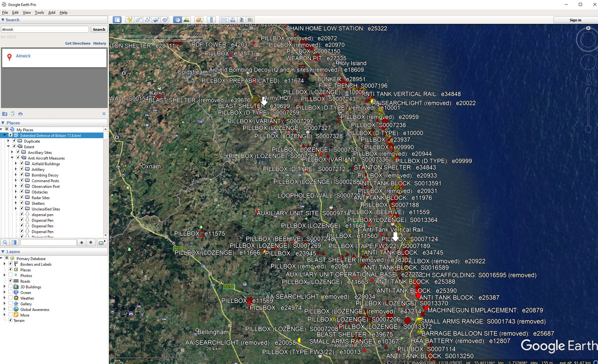Switch planets via the planet dropdown
Viewport: 598px width, 364px height.
point(198,20)
